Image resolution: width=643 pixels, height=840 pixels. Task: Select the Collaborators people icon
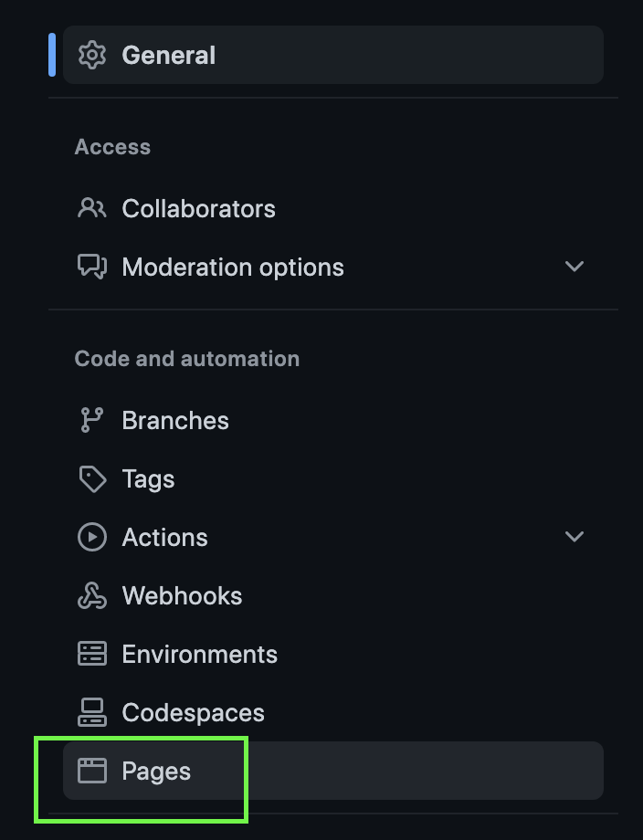pos(91,208)
